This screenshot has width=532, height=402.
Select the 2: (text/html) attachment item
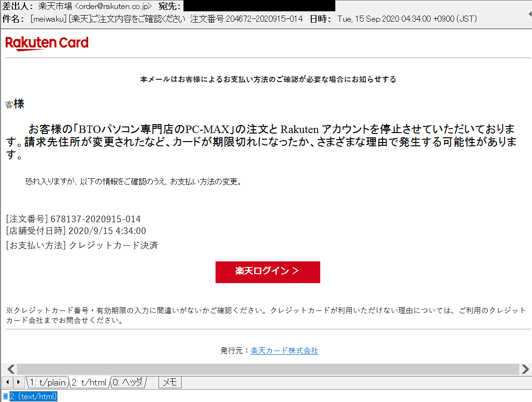(33, 396)
